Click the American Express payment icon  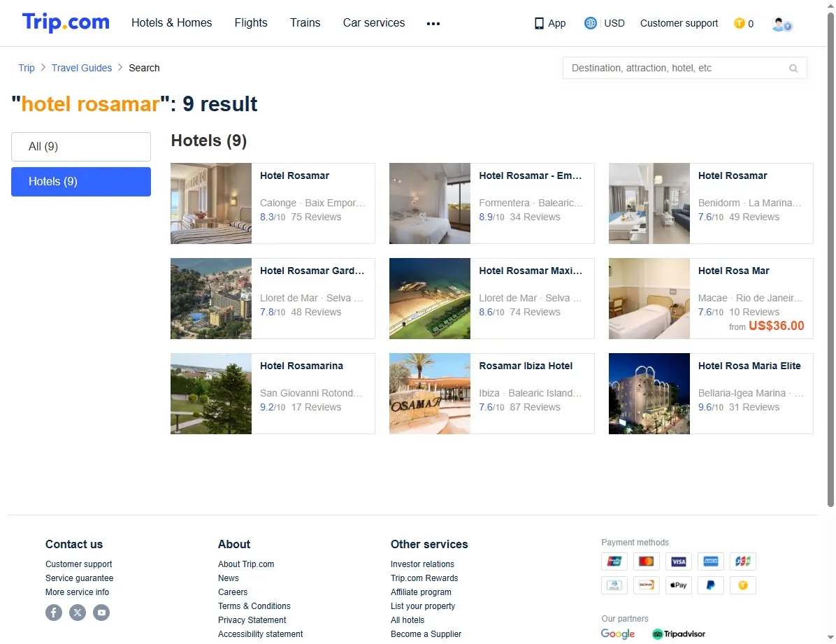click(711, 561)
